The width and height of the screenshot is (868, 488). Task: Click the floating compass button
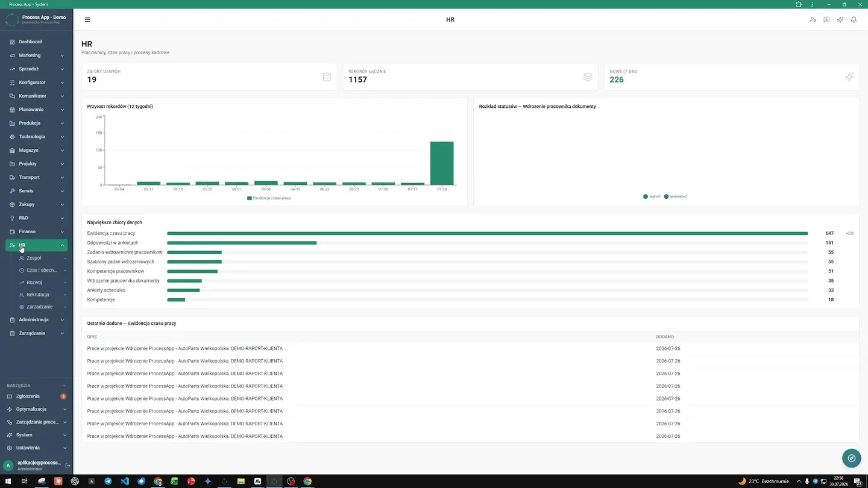(x=851, y=458)
